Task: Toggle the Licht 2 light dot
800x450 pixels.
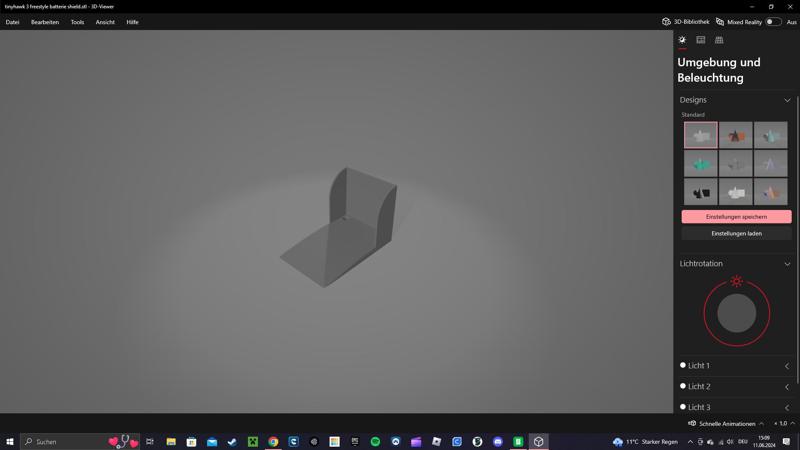Action: tap(683, 386)
